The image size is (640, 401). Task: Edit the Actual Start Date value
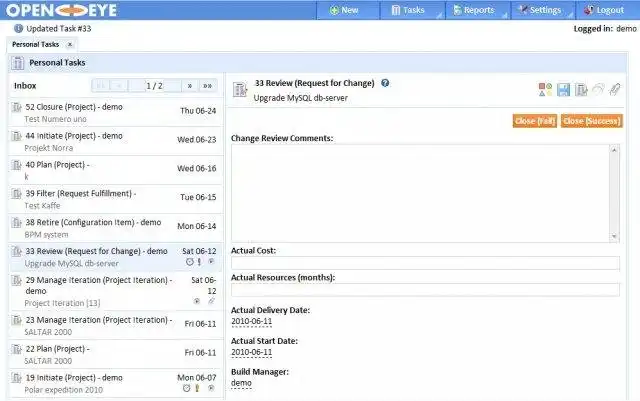click(x=251, y=352)
